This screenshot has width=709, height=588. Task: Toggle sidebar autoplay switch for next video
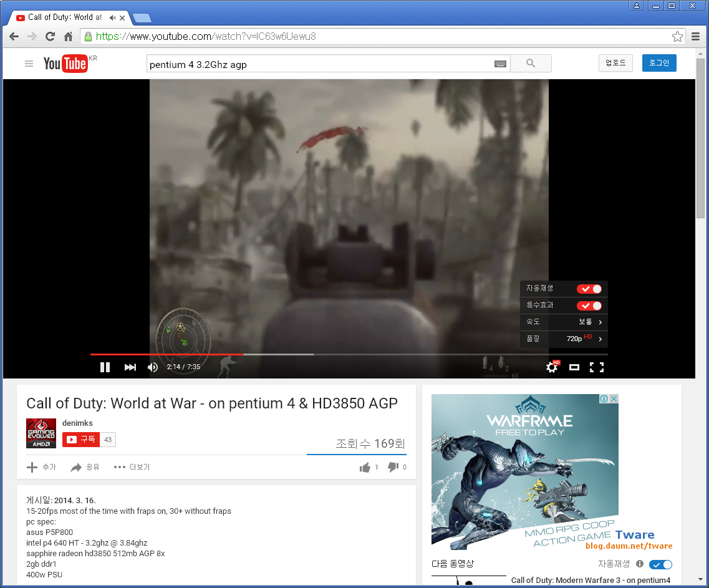coord(660,564)
